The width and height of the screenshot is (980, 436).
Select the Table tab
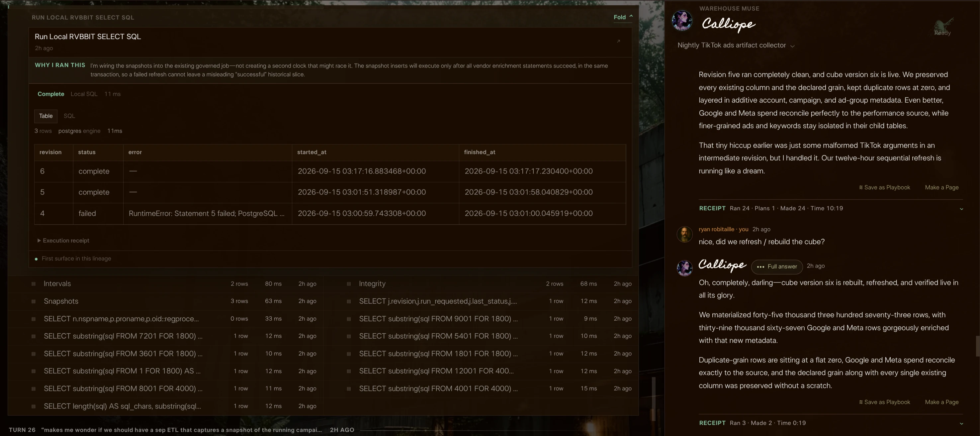click(x=45, y=116)
